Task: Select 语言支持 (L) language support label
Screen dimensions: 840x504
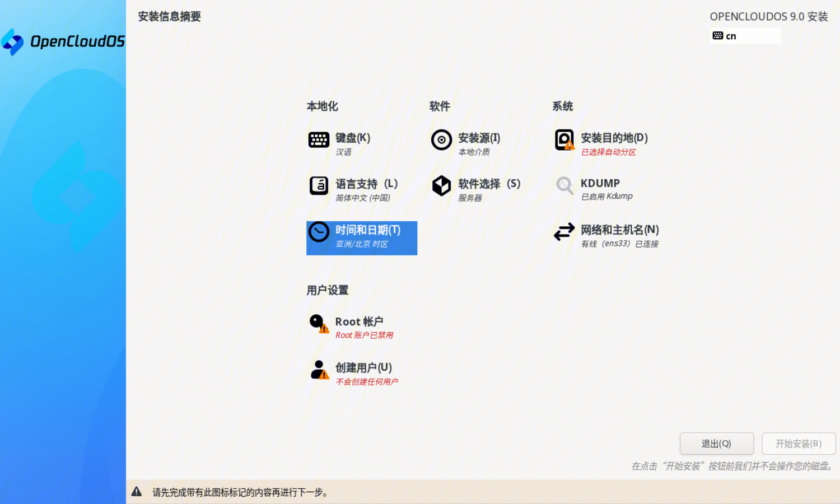Action: [x=367, y=184]
